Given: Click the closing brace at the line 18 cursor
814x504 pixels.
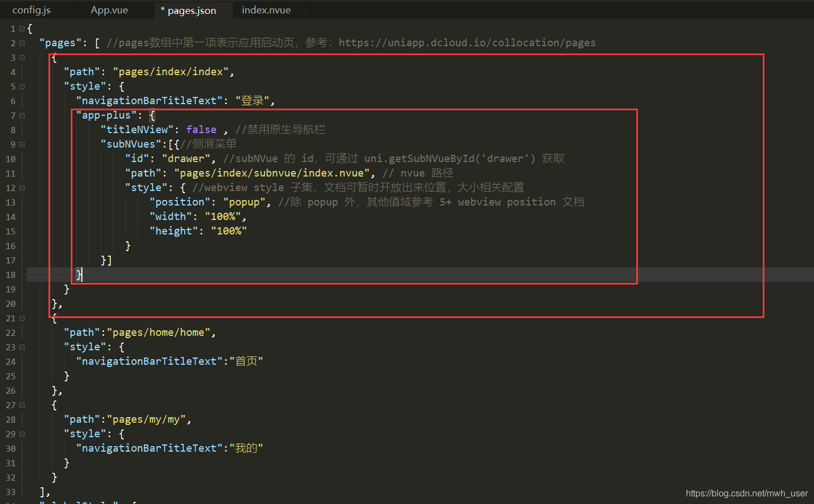Looking at the screenshot, I should 79,275.
